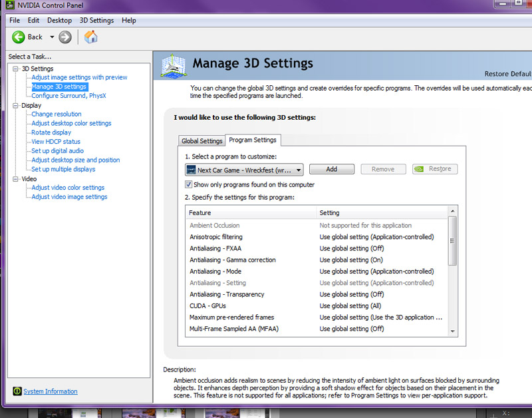Click the NVIDIA Control Panel title bar icon
Image resolution: width=532 pixels, height=418 pixels.
10,5
